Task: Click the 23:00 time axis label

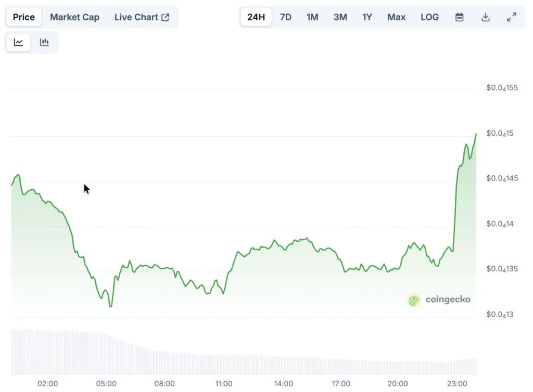Action: 456,384
